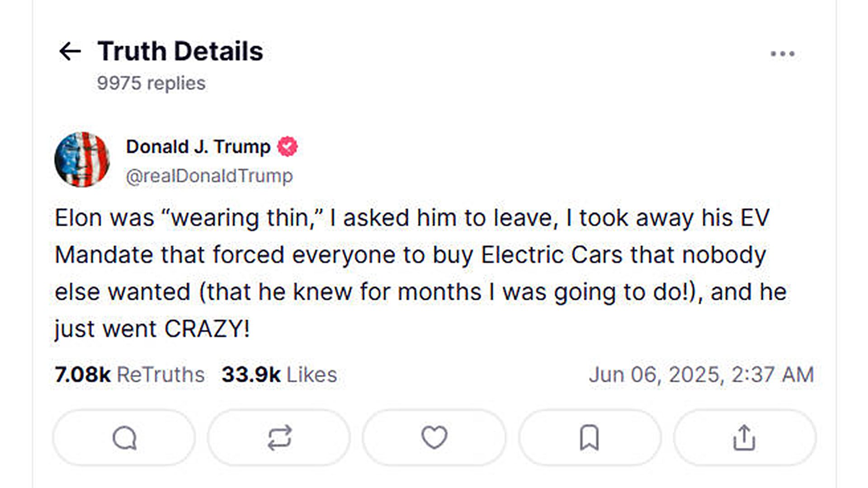Viewport: 868px width, 488px height.
Task: ReTruth the post with the repost arrows
Action: pyautogui.click(x=279, y=437)
